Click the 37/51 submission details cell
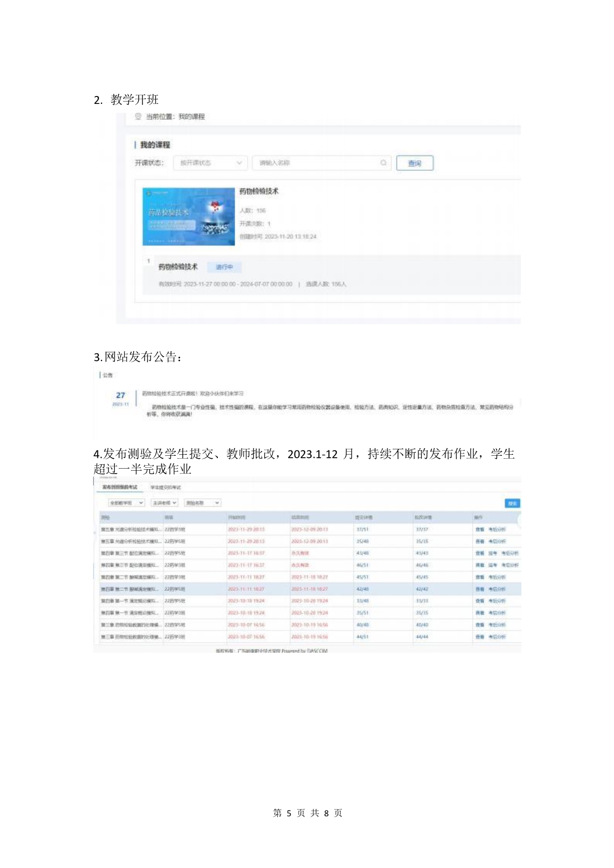The width and height of the screenshot is (614, 868). [x=362, y=530]
